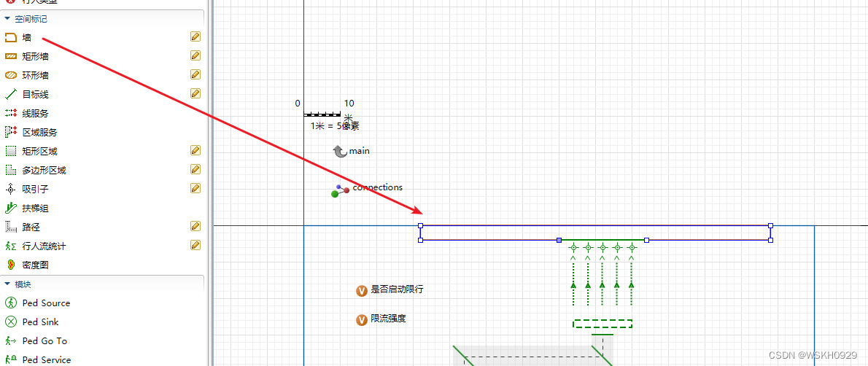Select the 限流强度 variable icon
This screenshot has width=868, height=366.
pos(362,320)
